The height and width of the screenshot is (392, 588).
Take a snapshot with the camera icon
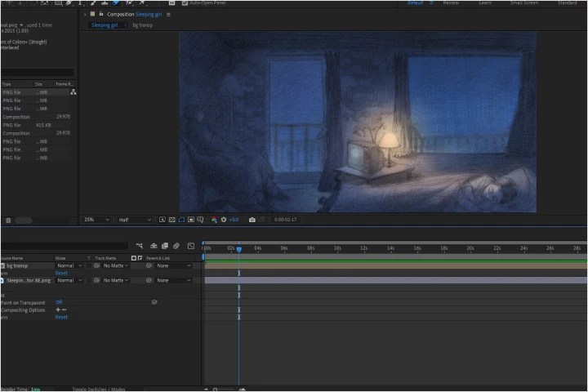coord(252,220)
